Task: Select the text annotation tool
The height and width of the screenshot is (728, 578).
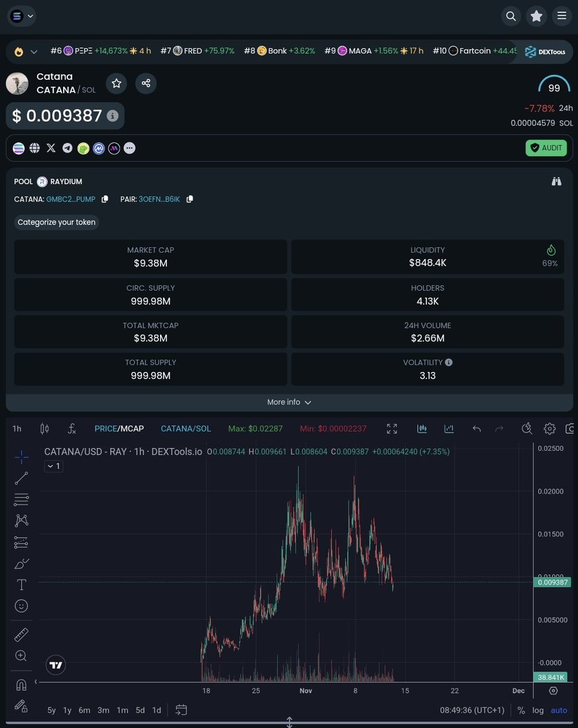Action: pos(21,584)
